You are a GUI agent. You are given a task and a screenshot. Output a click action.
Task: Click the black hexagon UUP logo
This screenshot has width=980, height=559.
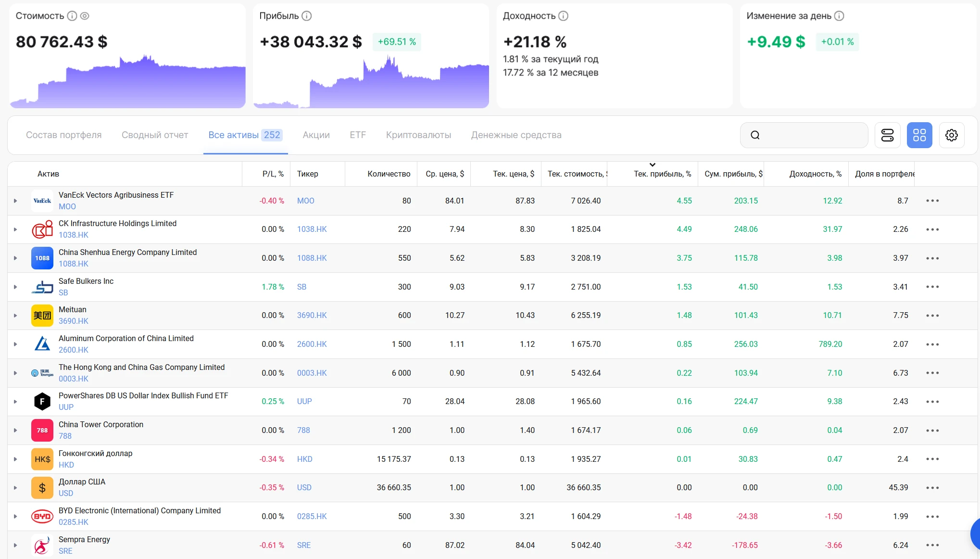click(42, 402)
